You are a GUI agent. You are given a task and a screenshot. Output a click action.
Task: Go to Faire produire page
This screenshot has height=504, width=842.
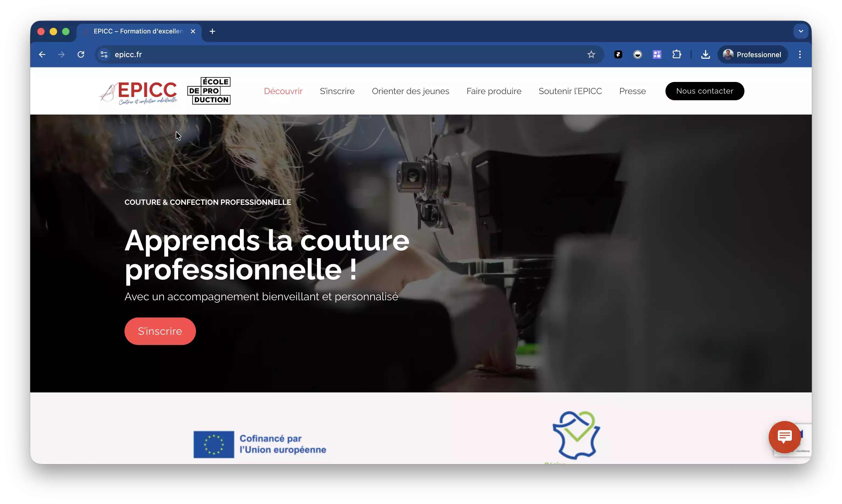pos(494,91)
